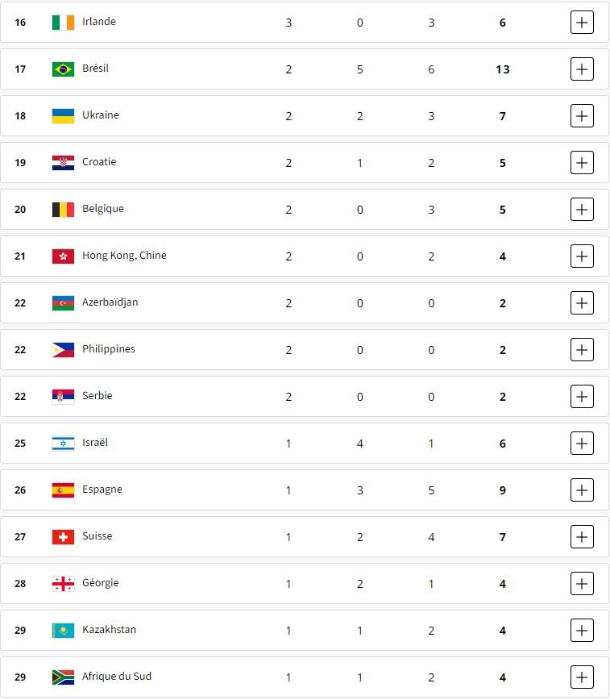Click the South Africa flag icon
Image resolution: width=610 pixels, height=700 pixels.
click(63, 677)
